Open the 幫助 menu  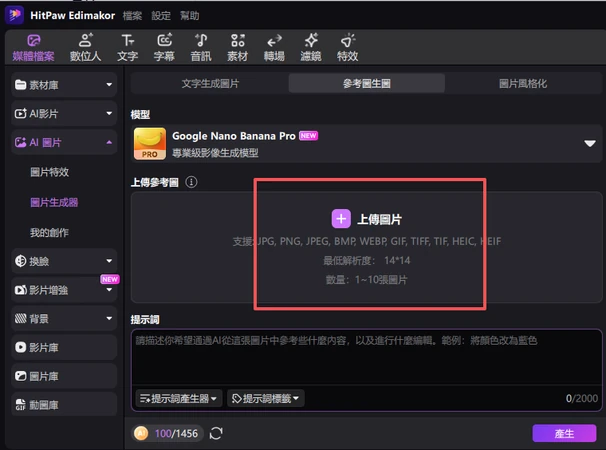coord(190,16)
